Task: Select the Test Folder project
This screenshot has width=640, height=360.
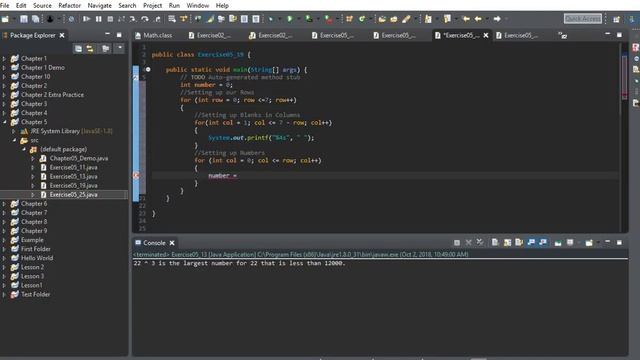Action: (36, 294)
